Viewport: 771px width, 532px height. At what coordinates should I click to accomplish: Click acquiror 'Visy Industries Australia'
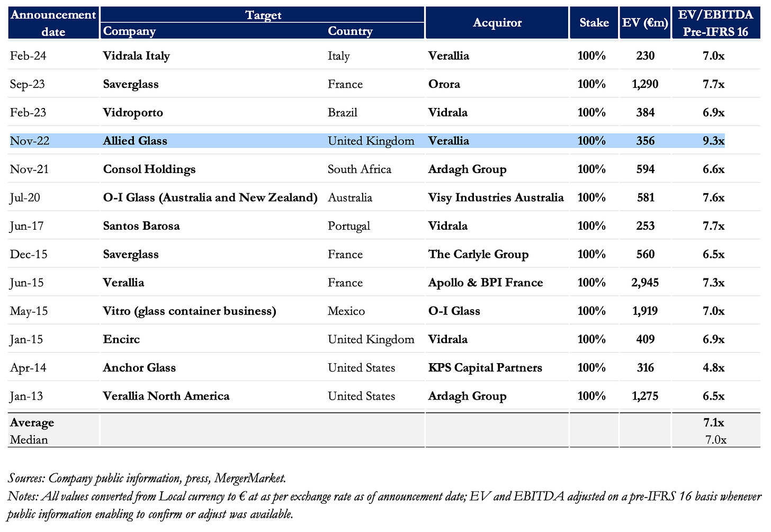pos(496,198)
